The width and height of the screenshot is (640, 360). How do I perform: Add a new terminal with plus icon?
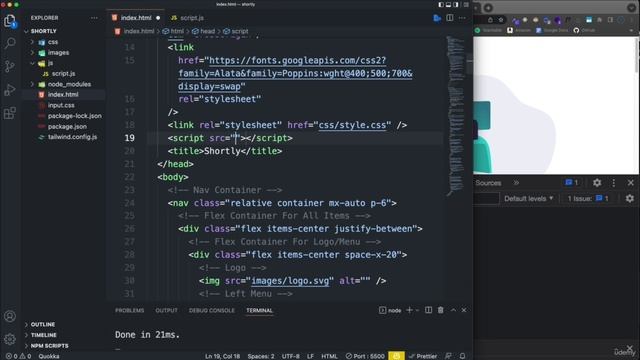pyautogui.click(x=409, y=310)
